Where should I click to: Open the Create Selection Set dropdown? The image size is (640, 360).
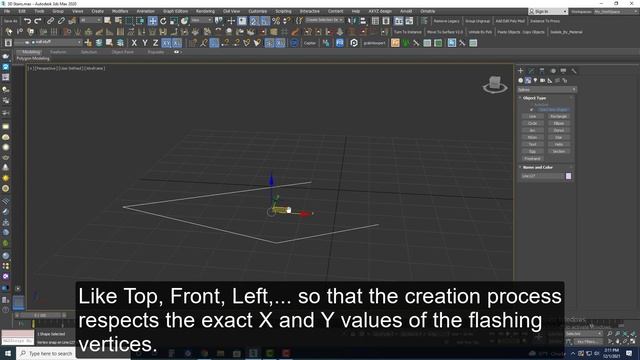pos(324,20)
